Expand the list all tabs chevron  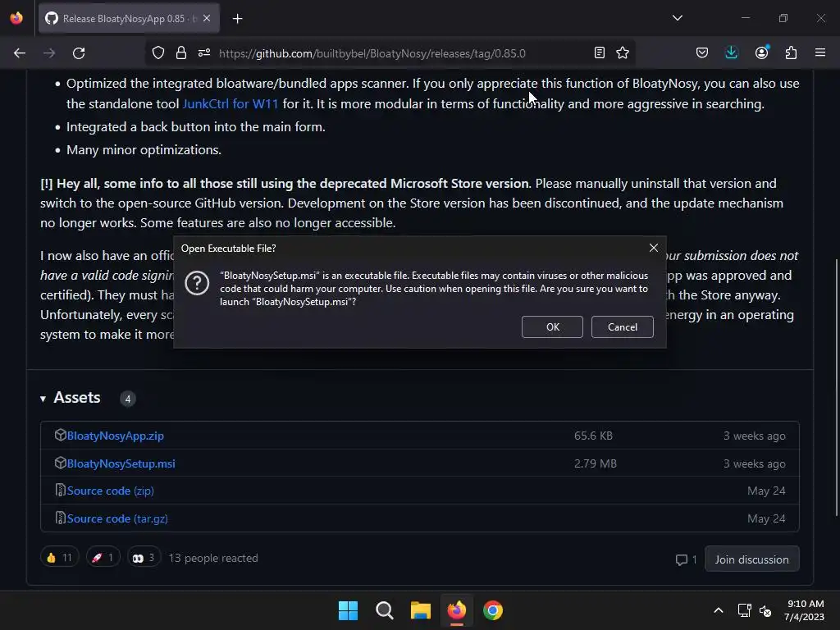[677, 18]
